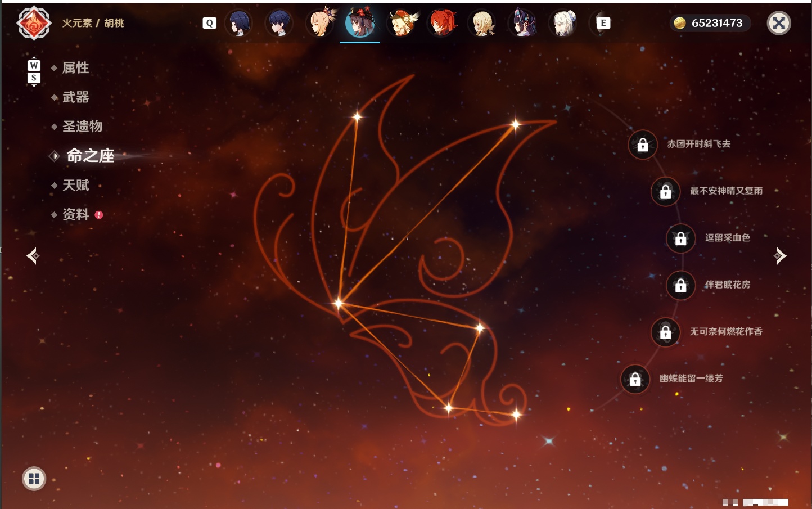
Task: Switch to the blonde ponytail avatar with hair ornament
Action: pyautogui.click(x=321, y=23)
